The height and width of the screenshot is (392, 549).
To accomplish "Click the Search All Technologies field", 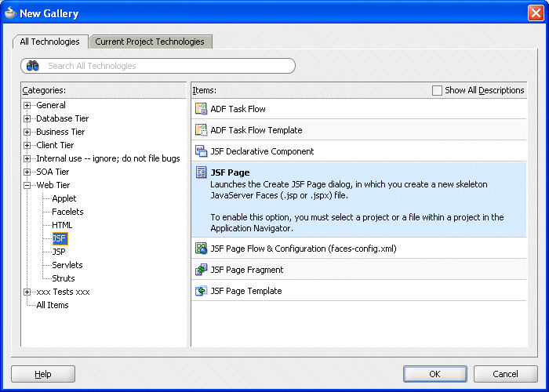I will pyautogui.click(x=158, y=66).
